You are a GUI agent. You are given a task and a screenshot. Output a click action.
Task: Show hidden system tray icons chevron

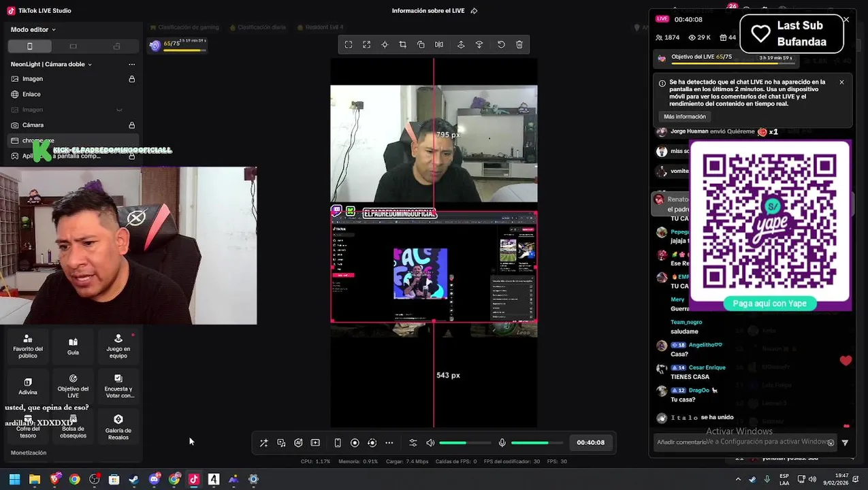coord(738,479)
